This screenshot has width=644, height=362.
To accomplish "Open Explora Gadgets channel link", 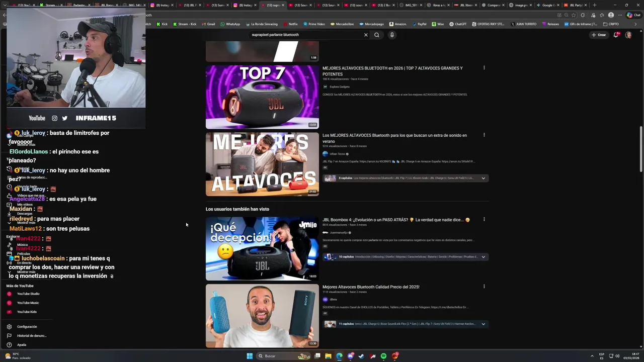I will pyautogui.click(x=339, y=87).
